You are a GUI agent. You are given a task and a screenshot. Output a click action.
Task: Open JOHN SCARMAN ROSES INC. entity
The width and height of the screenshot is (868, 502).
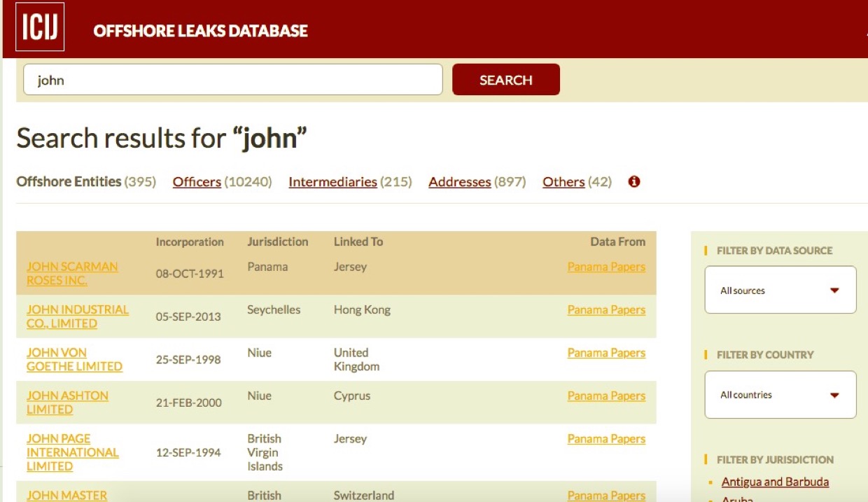72,274
